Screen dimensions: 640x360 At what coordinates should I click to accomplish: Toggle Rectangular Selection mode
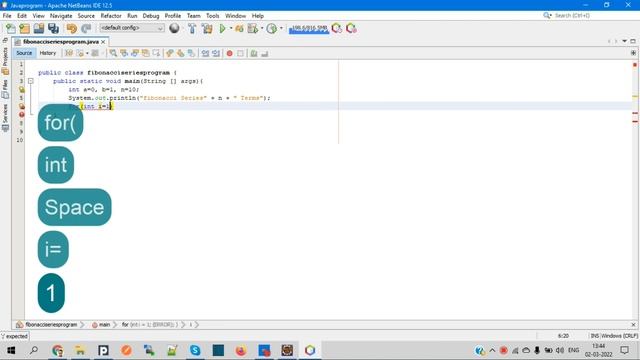tap(156, 53)
